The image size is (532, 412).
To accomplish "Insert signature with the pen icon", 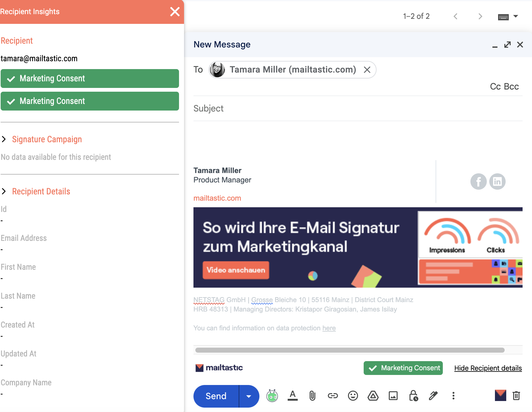I will point(433,396).
